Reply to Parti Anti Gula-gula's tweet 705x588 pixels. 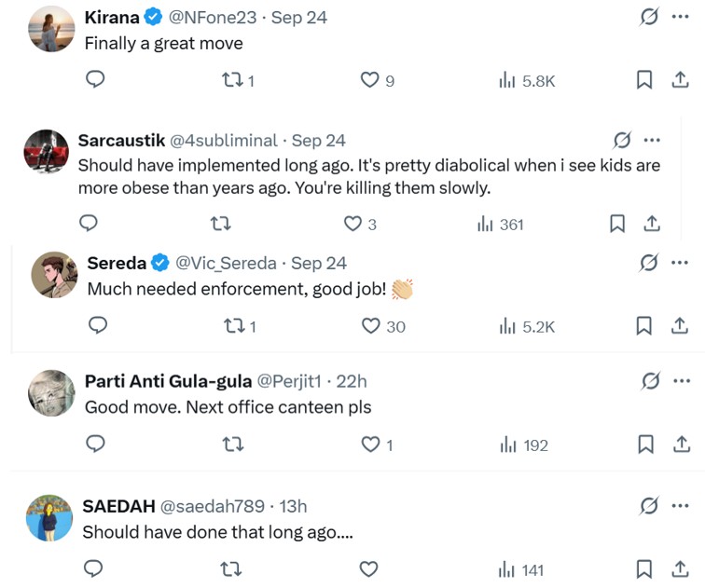95,444
